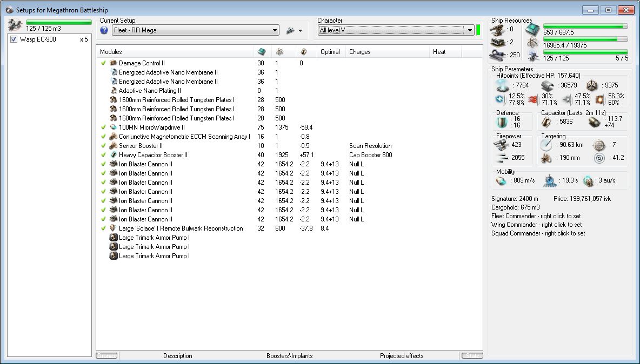This screenshot has width=640, height=364.
Task: Click the turret hardpoints icon
Action: point(497,29)
